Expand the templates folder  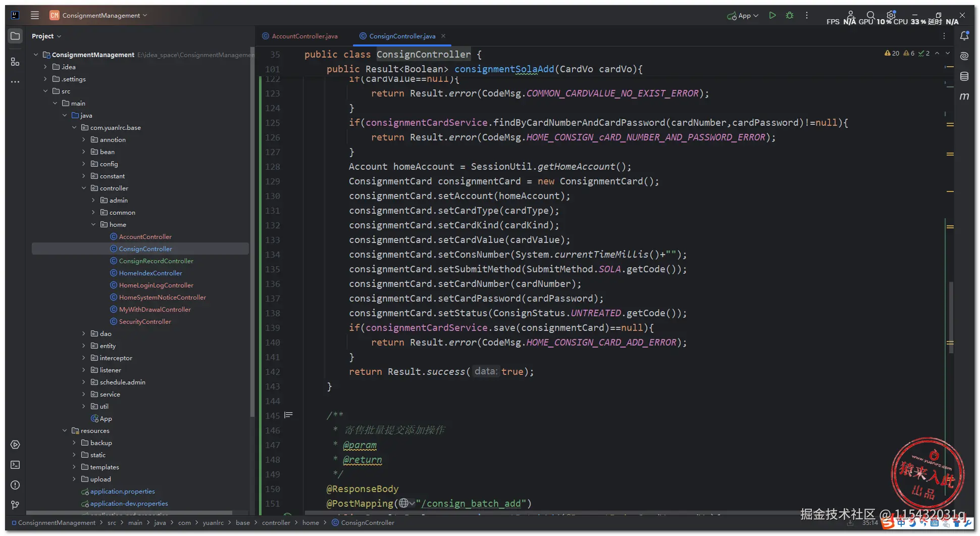[74, 467]
